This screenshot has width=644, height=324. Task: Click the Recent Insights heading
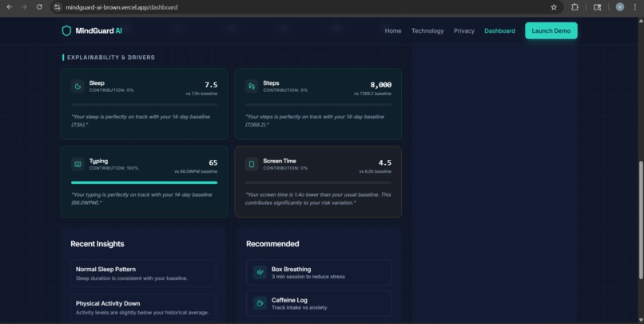point(97,244)
